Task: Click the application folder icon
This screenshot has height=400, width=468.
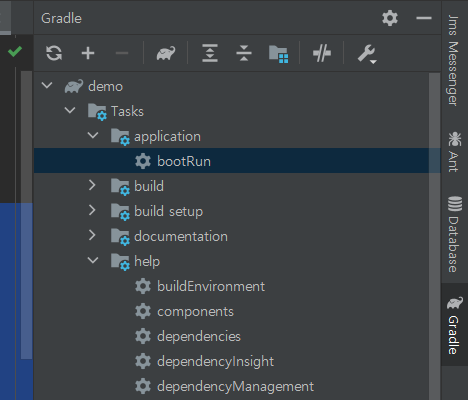Action: [x=120, y=137]
